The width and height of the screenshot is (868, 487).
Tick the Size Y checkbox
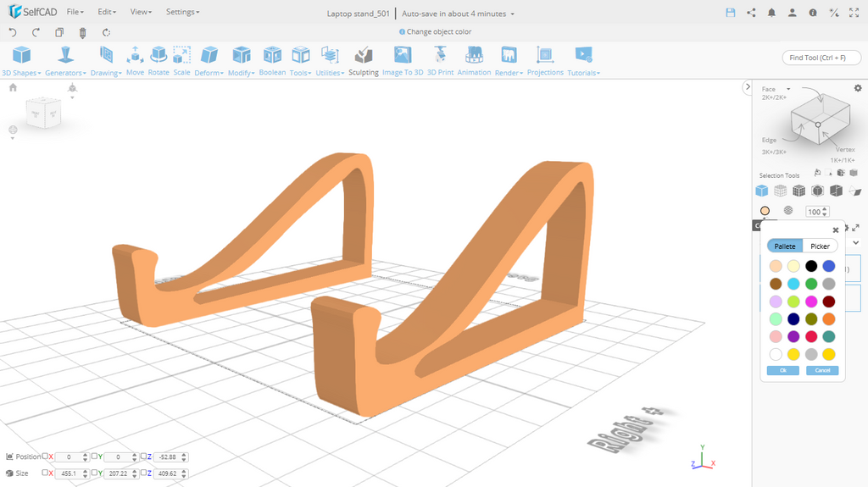[95, 473]
